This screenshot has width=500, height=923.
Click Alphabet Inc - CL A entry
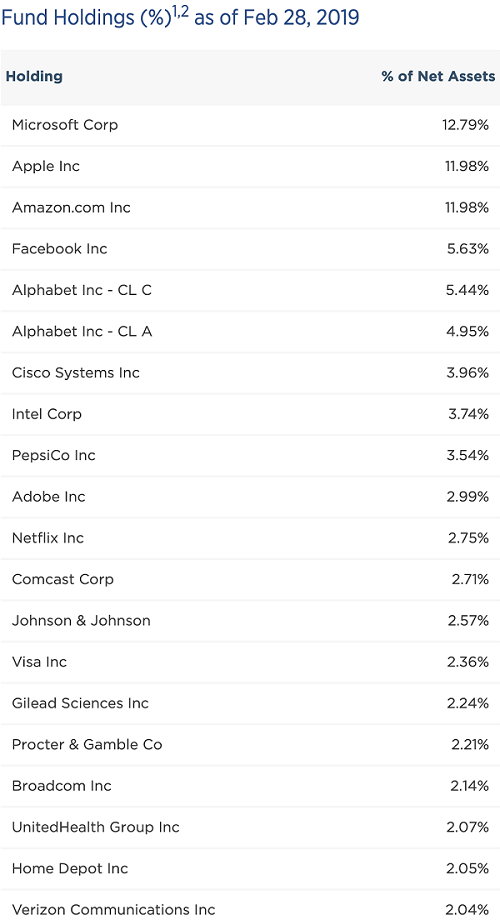click(82, 331)
